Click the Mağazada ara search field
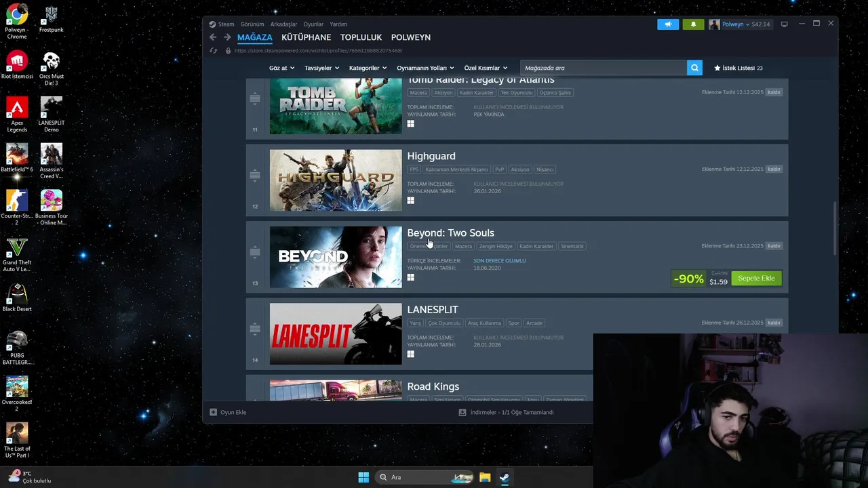 click(604, 68)
